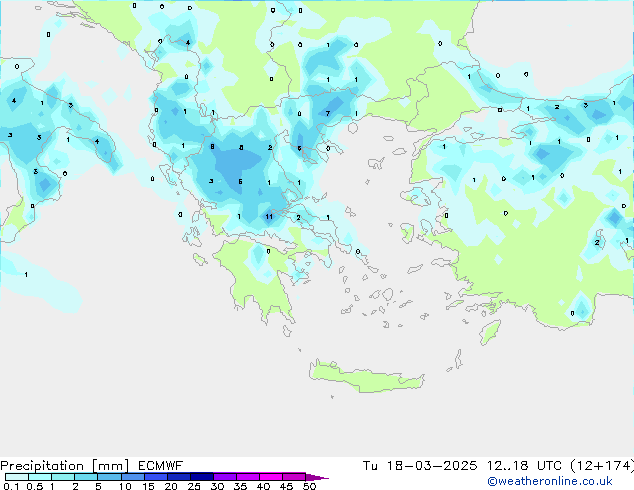Image resolution: width=634 pixels, height=490 pixels.
Task: Click the "ECMWF" model label
Action: [x=160, y=466]
